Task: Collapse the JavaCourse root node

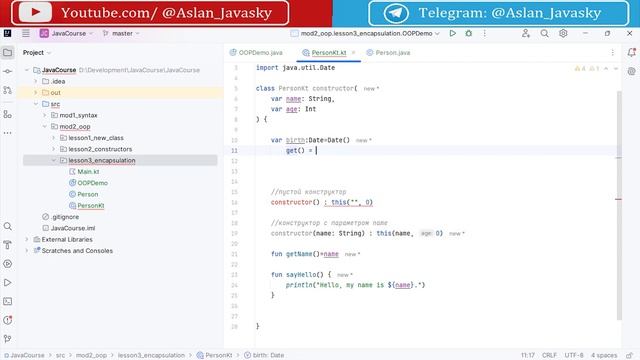Action: click(x=27, y=70)
